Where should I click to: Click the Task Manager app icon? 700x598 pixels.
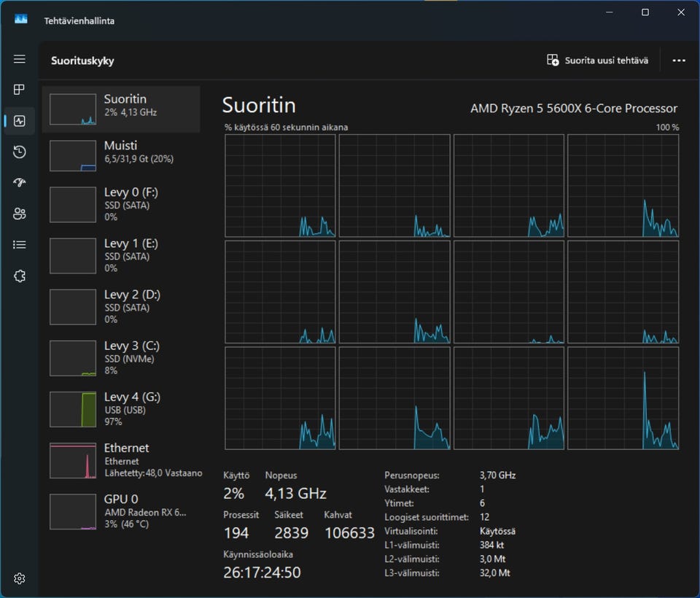pyautogui.click(x=21, y=20)
